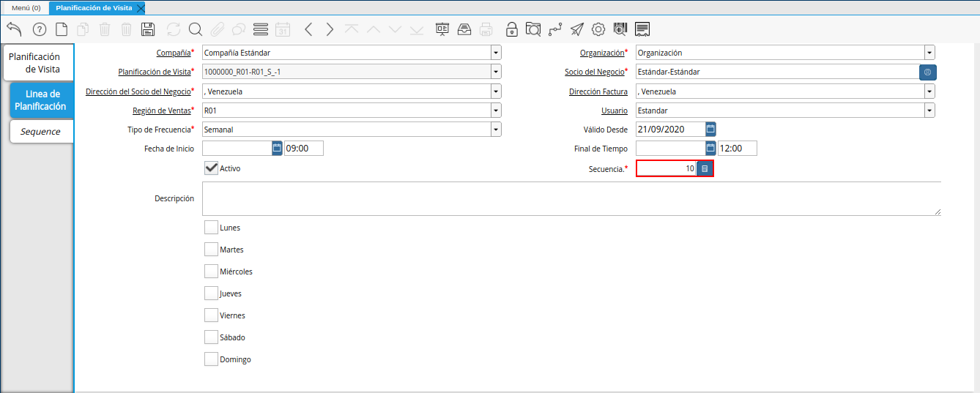Image resolution: width=980 pixels, height=393 pixels.
Task: Follow the Socio del Negocio label link
Action: (x=594, y=72)
